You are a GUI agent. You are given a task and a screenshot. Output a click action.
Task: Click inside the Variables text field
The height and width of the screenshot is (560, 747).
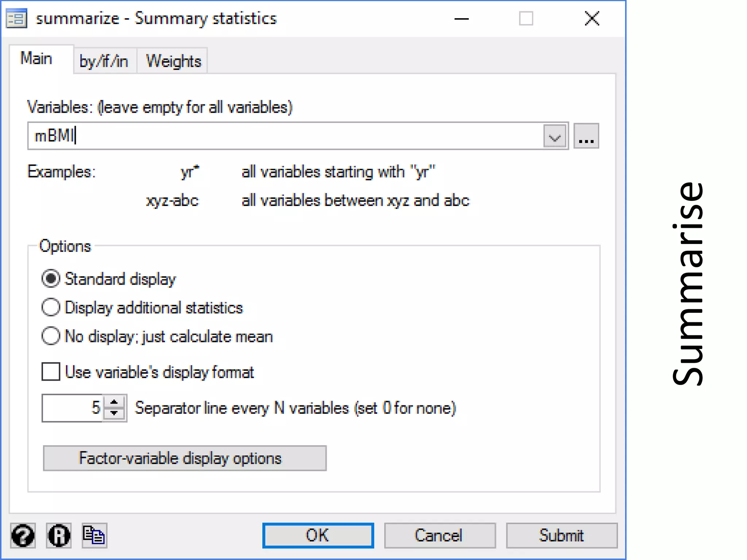pyautogui.click(x=285, y=136)
